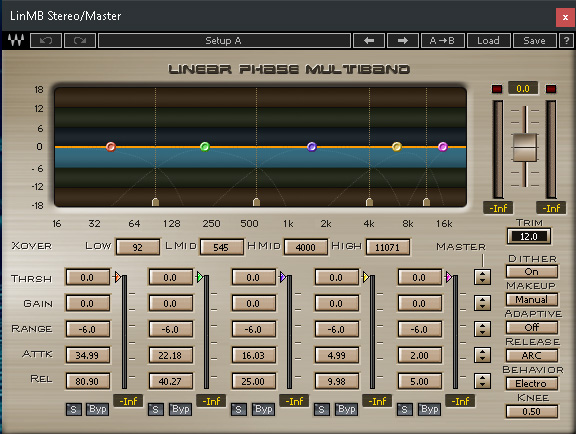Go to next preset with right arrow
Screen dimensions: 576x434
[403, 40]
